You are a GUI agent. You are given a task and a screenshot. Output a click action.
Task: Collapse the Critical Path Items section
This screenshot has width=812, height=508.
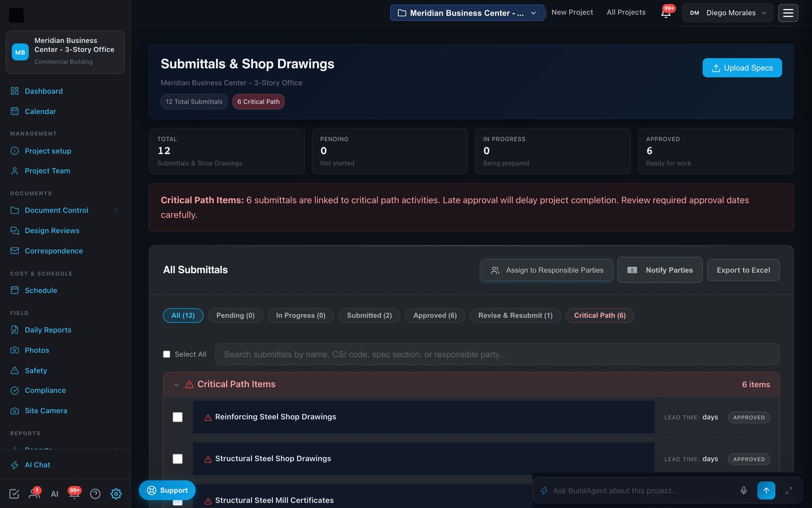176,384
